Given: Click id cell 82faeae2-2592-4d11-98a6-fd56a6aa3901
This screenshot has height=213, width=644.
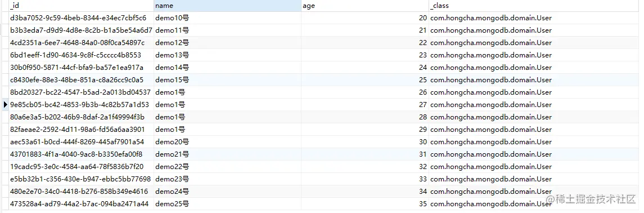Looking at the screenshot, I should 81,130.
